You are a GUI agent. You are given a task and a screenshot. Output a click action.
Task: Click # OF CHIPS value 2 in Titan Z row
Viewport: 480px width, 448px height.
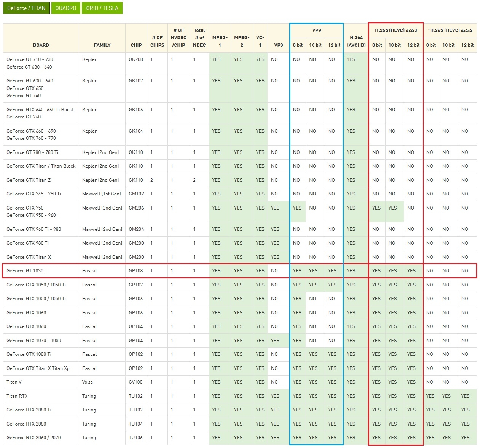(x=157, y=180)
